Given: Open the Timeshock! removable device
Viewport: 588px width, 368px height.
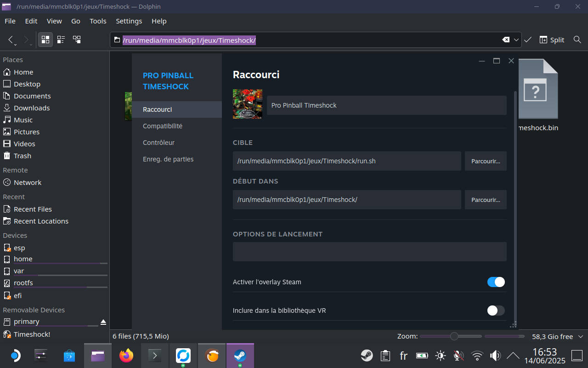Looking at the screenshot, I should point(55,334).
